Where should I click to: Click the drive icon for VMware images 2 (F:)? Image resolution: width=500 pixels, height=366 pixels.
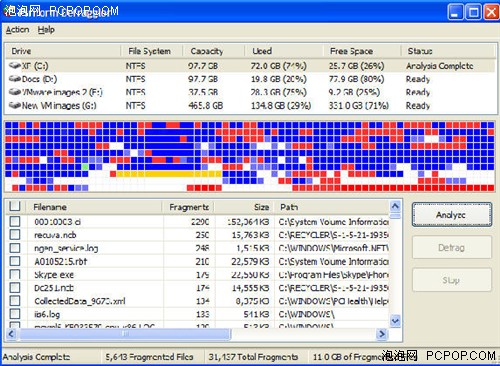coord(15,92)
